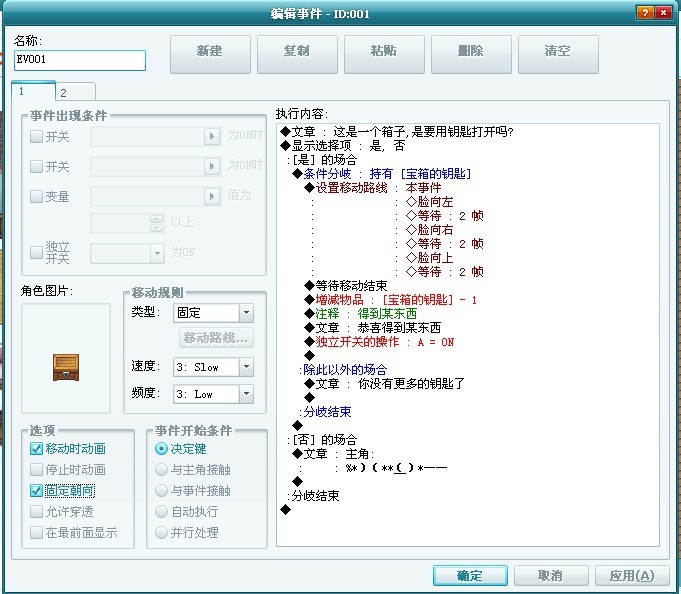Screen dimensions: 681x594
Task: Open first 开关 selector arrow
Action: (212, 136)
